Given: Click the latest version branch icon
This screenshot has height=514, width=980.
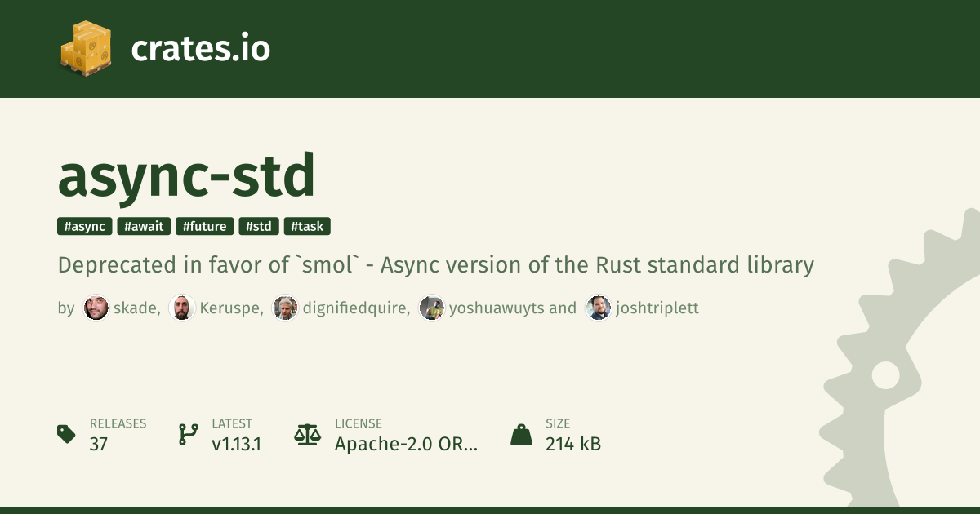Looking at the screenshot, I should pyautogui.click(x=188, y=434).
